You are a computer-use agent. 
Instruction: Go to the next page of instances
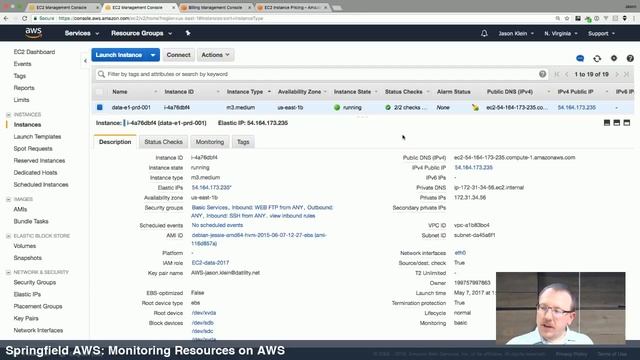(x=617, y=74)
